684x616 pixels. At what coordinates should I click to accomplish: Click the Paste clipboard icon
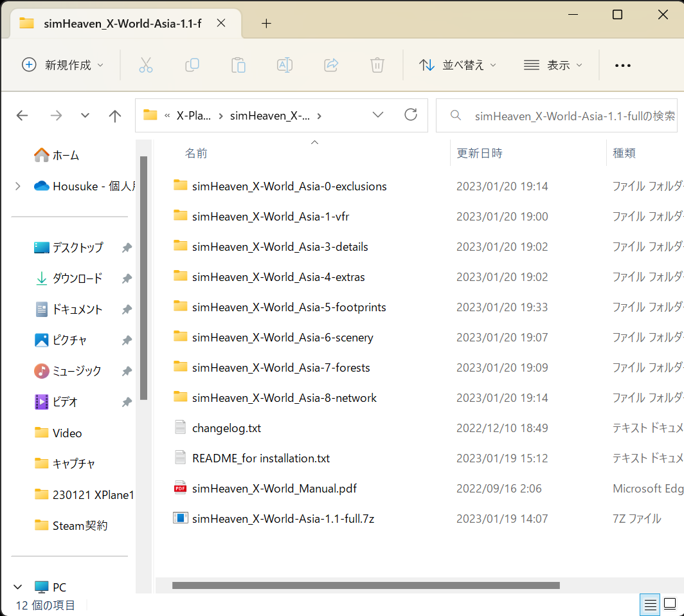tap(239, 65)
